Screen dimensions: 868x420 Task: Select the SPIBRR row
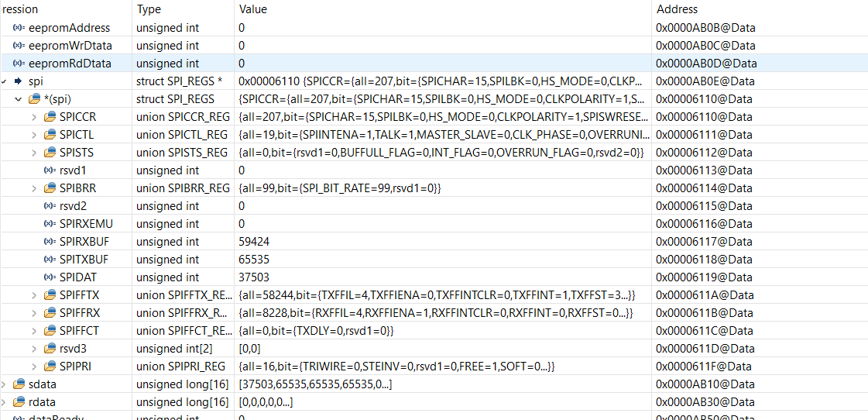tap(434, 188)
